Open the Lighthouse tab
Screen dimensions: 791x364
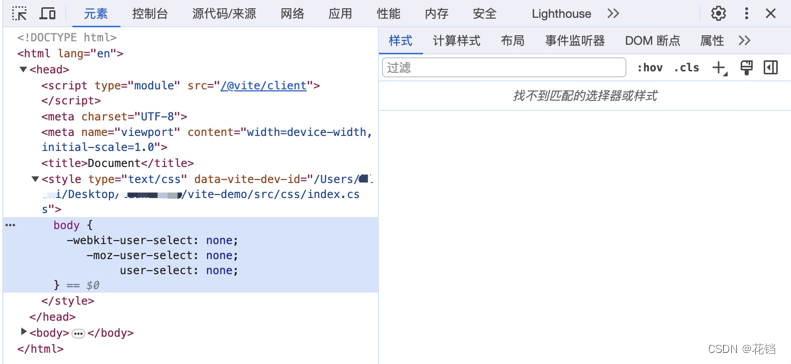click(561, 14)
